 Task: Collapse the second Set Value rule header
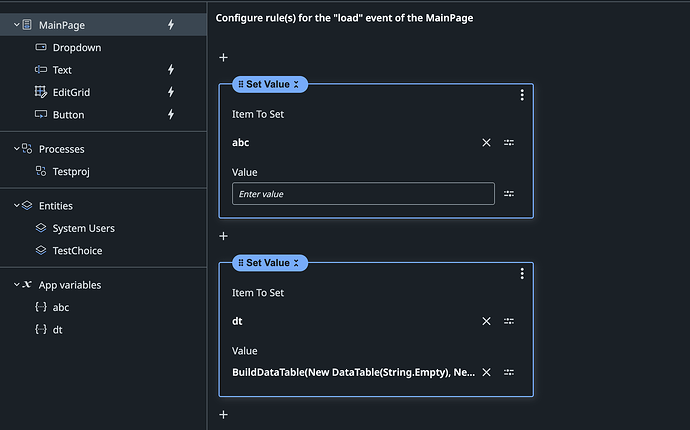coord(298,263)
